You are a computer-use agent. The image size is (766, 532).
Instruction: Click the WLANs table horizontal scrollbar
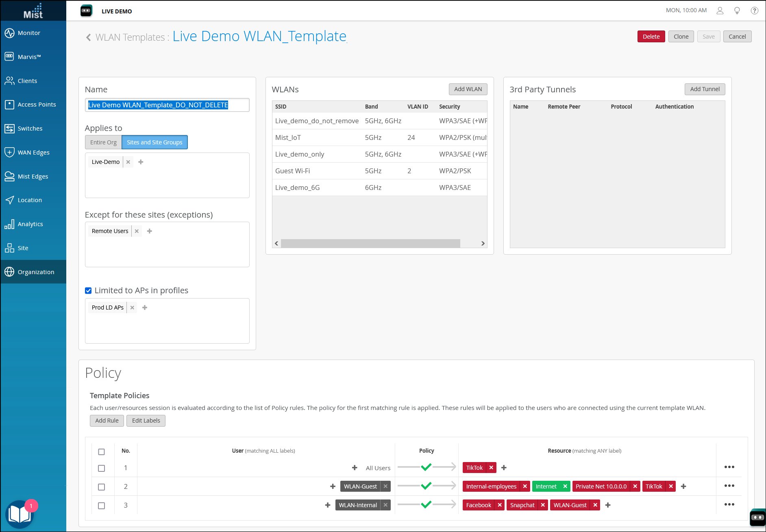point(370,243)
